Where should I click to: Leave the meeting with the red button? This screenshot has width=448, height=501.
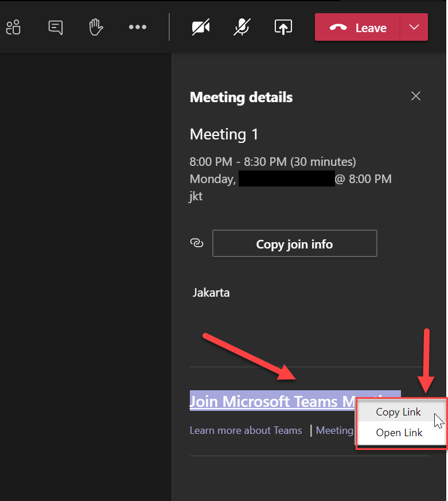(357, 27)
